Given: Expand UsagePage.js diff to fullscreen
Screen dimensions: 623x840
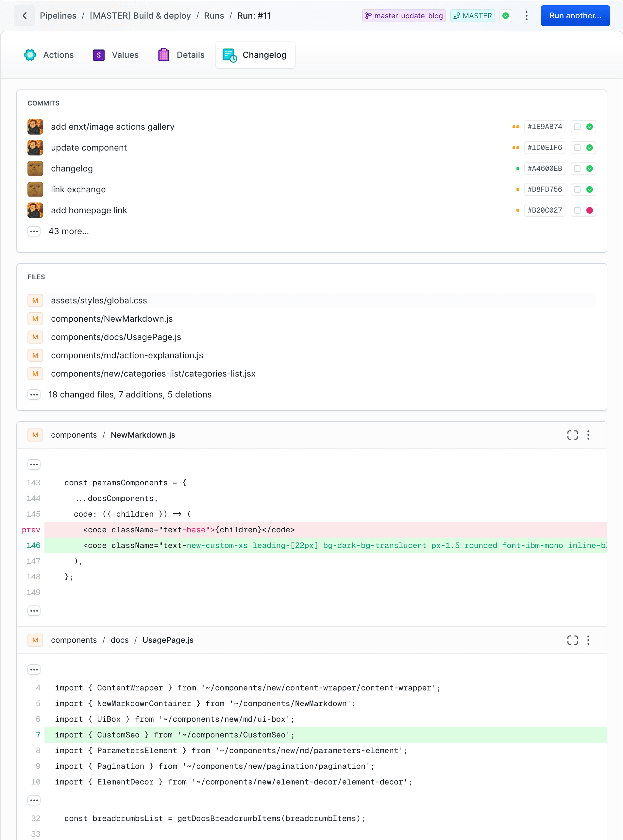Looking at the screenshot, I should click(572, 640).
